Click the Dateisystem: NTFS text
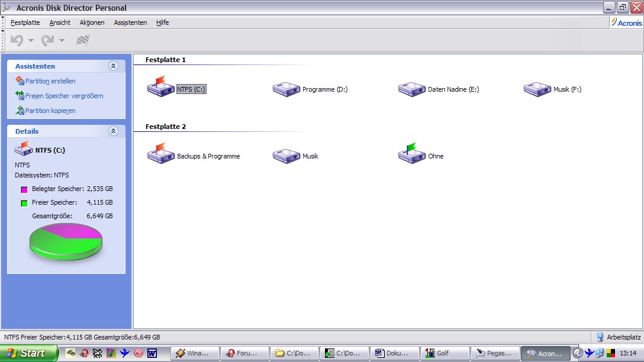Viewport: 644px width, 362px height. click(x=42, y=175)
